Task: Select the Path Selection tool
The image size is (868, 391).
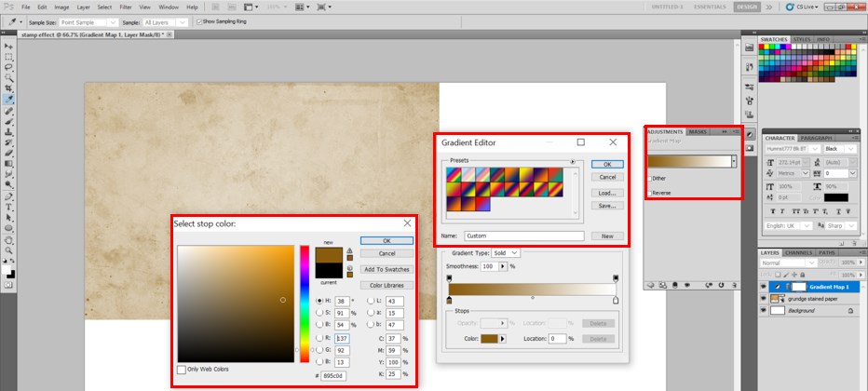Action: point(8,217)
